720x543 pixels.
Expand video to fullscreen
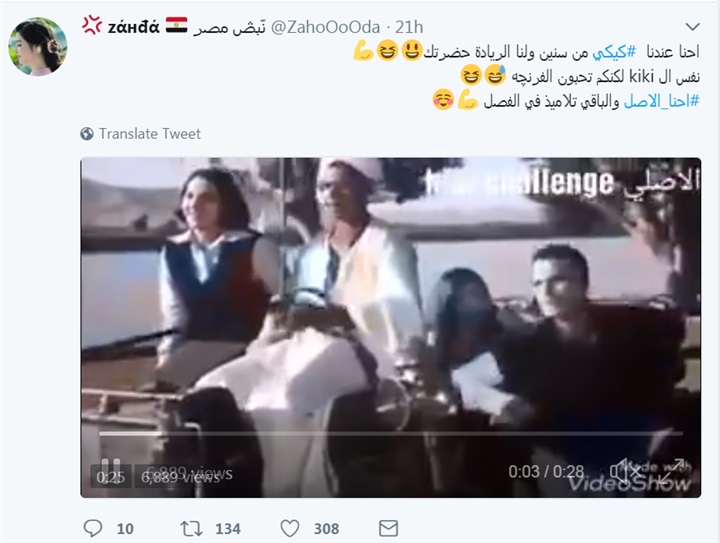(673, 470)
